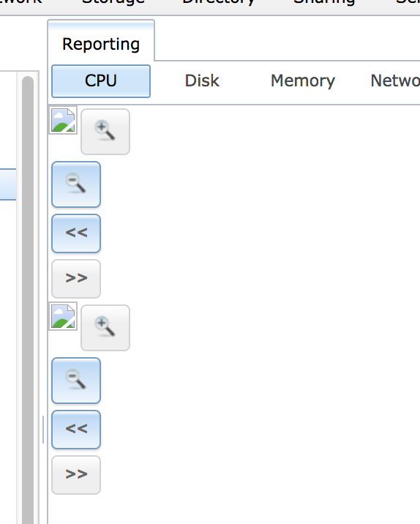Click the lower graph's broken image placeholder
Screen dimensions: 420x524
click(63, 316)
